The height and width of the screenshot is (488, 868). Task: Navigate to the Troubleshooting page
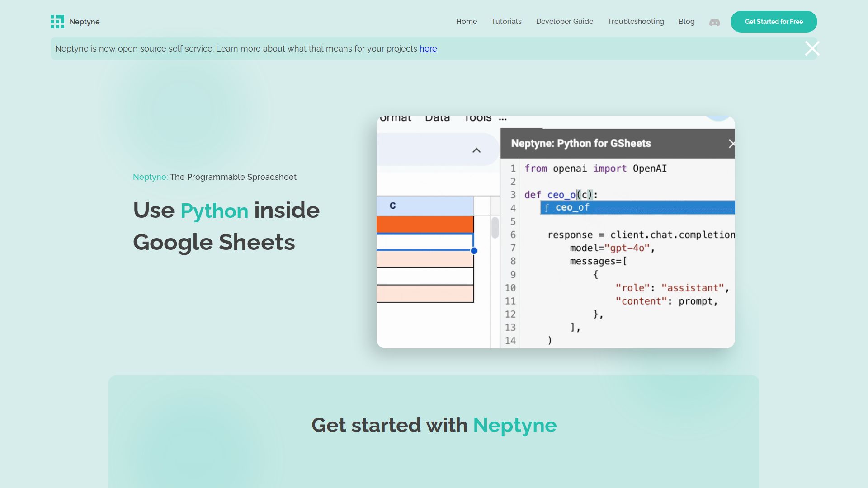click(x=635, y=22)
